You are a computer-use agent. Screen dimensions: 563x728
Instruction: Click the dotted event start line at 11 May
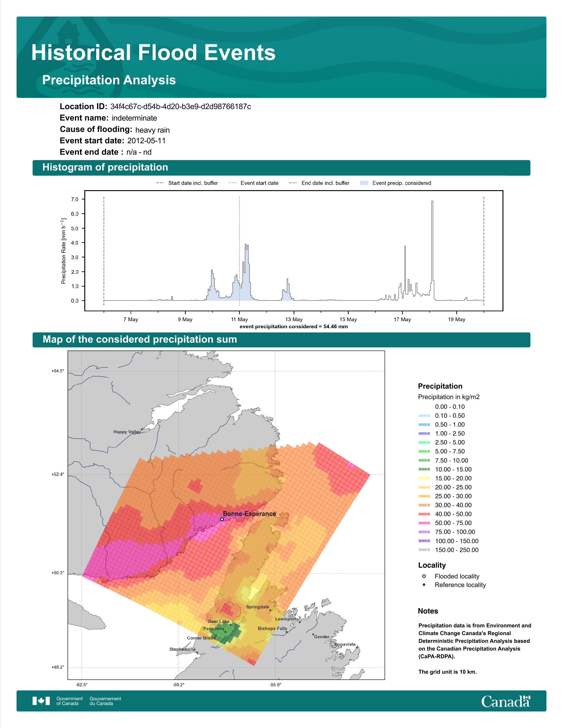(x=240, y=251)
